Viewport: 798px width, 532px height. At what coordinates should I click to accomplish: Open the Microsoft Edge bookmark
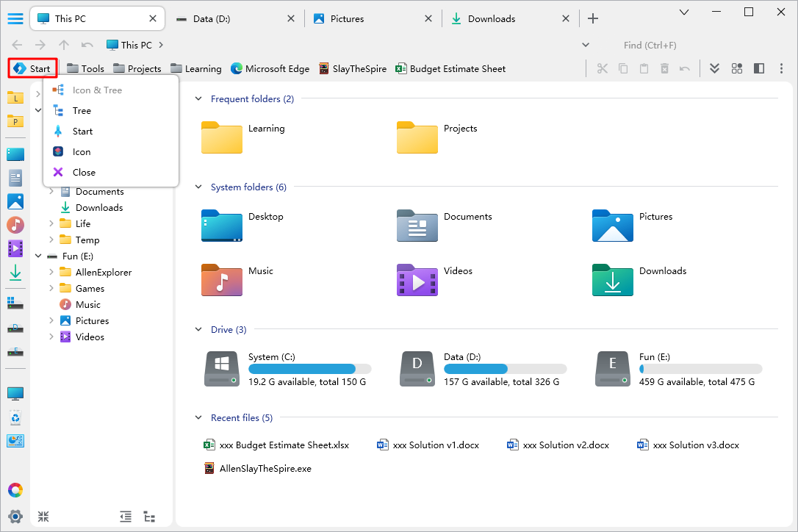point(269,69)
